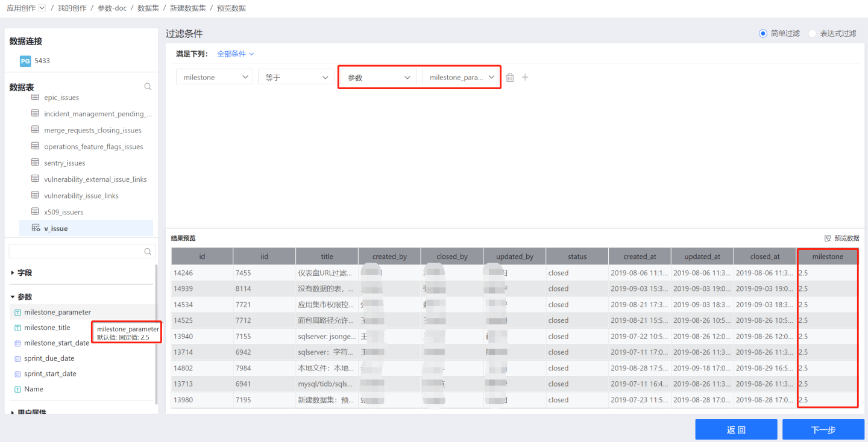Click the text type icon beside Name
Viewport: 868px width, 442px height.
17,390
